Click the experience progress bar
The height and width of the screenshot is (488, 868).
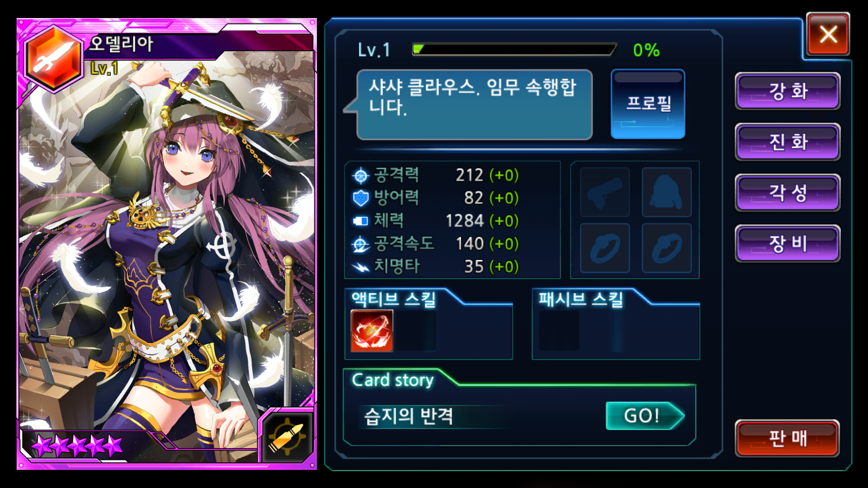click(514, 49)
